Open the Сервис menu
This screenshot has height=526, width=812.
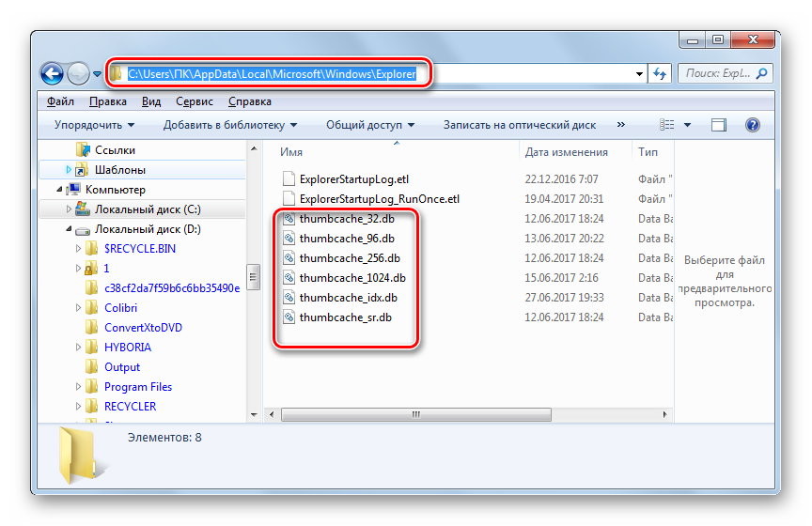pyautogui.click(x=195, y=101)
